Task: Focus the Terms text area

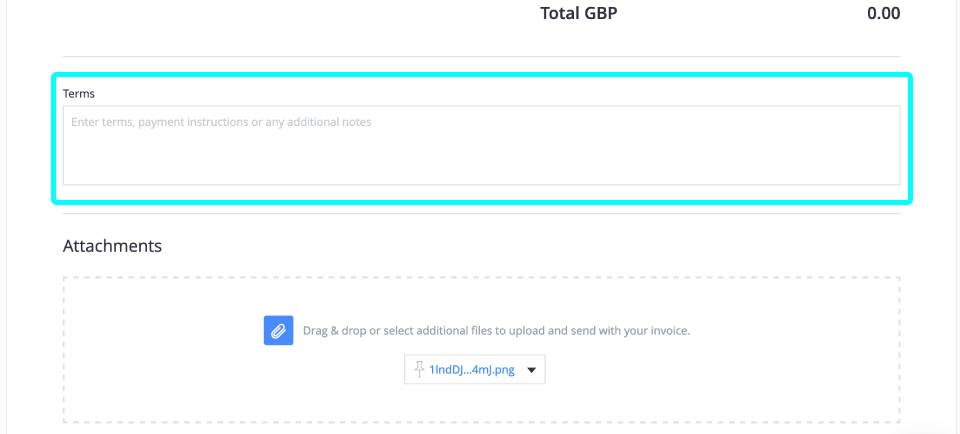Action: click(x=481, y=145)
